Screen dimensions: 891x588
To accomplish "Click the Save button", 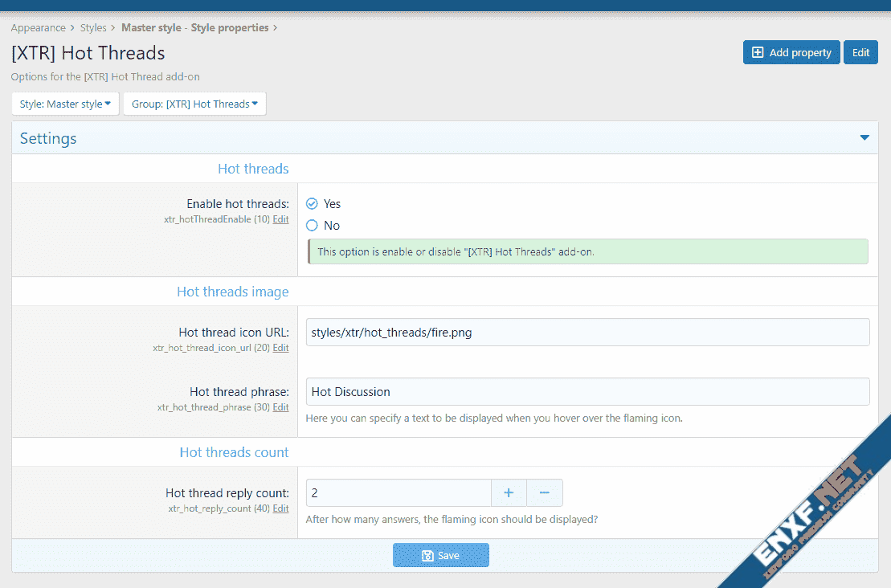I will pyautogui.click(x=440, y=555).
